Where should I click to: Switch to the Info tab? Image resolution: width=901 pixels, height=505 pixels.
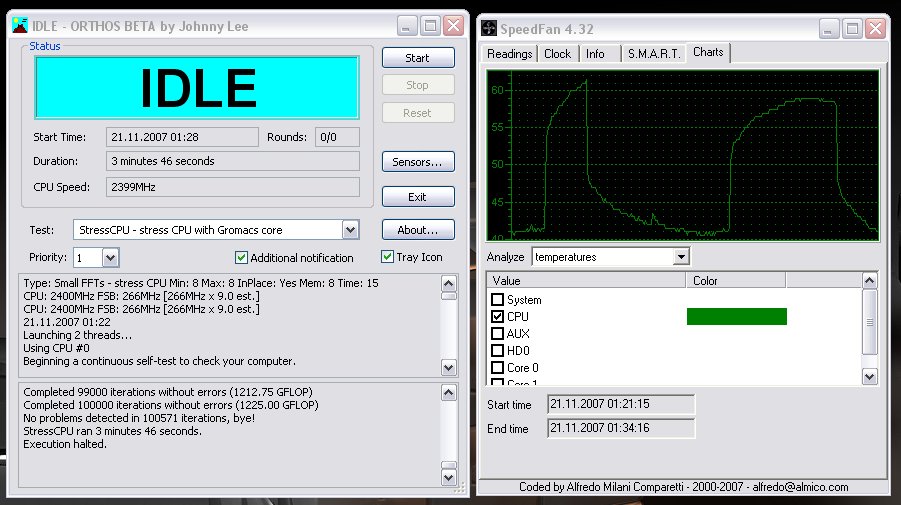595,53
